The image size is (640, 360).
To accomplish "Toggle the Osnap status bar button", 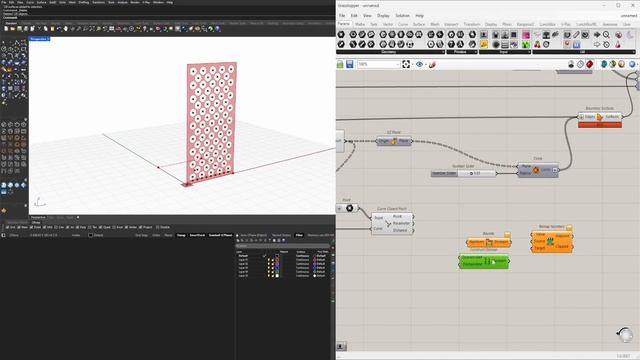I will [x=181, y=235].
